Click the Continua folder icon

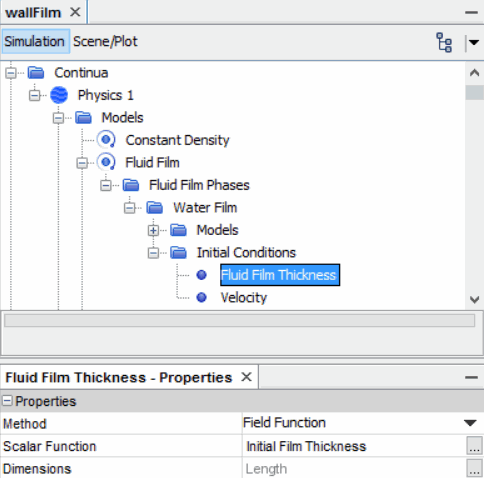[36, 72]
